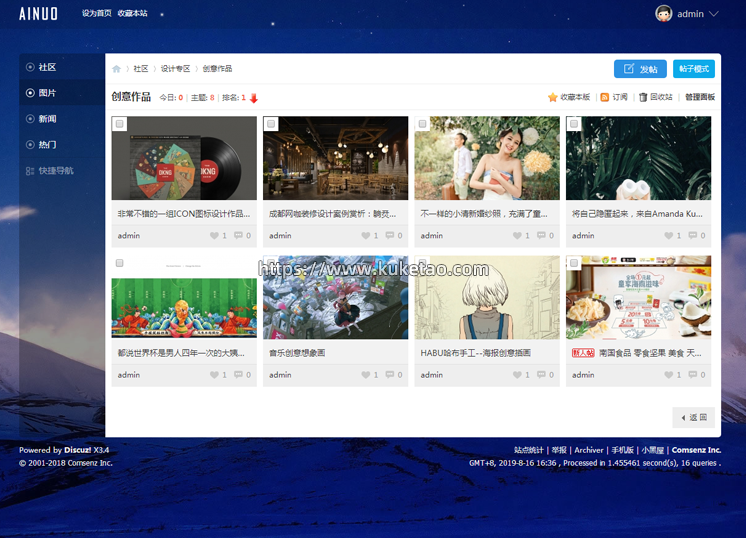Image resolution: width=746 pixels, height=538 pixels.
Task: Open title 不一样的小清新婚纱照
Action: (x=484, y=214)
